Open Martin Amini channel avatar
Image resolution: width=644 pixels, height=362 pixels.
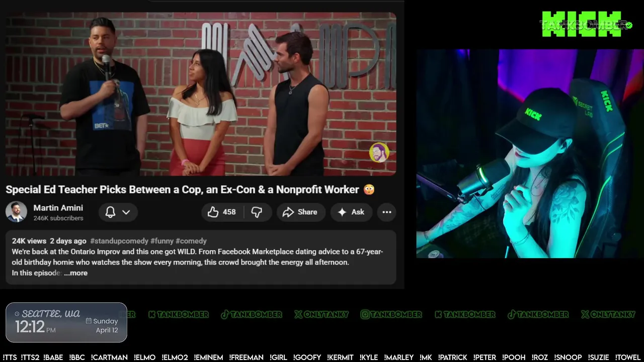[x=16, y=212]
